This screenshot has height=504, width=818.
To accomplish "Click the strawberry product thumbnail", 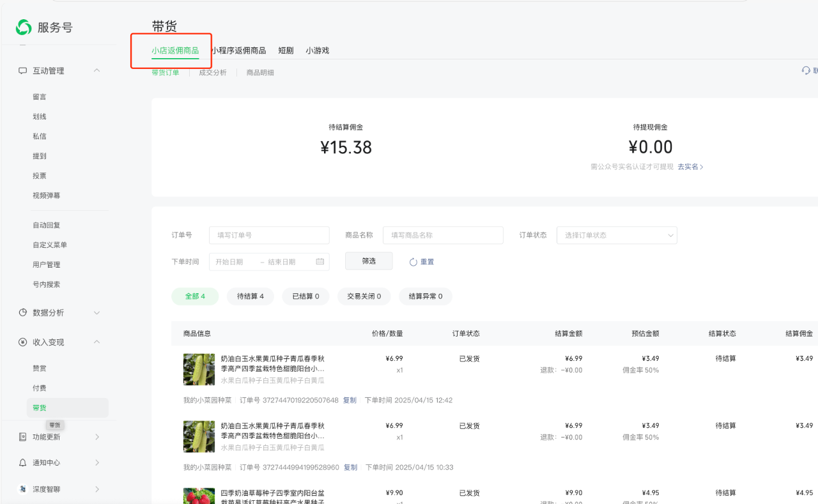I will [x=199, y=496].
